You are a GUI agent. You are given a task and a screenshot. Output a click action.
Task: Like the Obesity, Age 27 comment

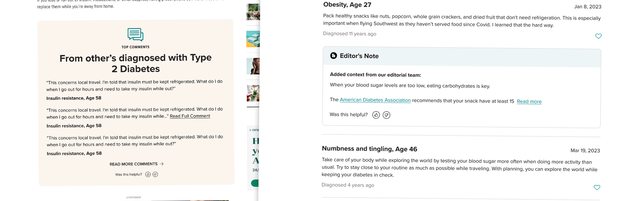(x=598, y=36)
